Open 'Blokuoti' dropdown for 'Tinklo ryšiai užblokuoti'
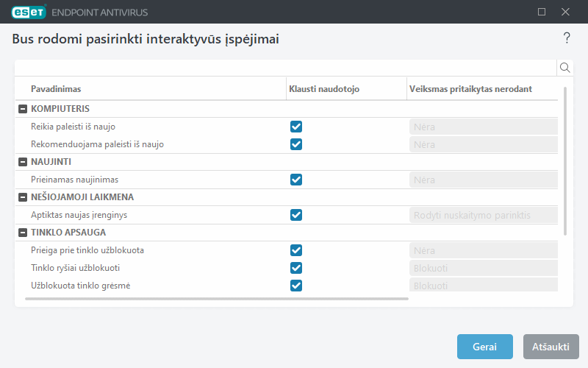This screenshot has height=368, width=588. [484, 268]
